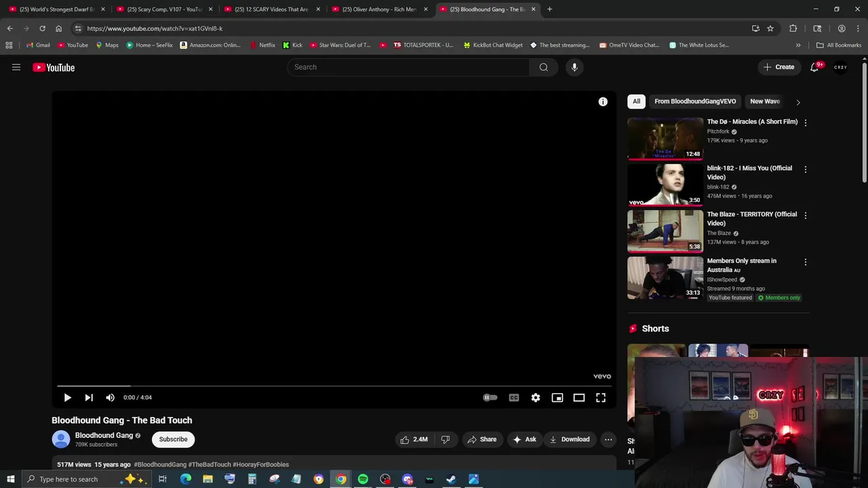The width and height of the screenshot is (868, 488).
Task: Like the video with 2.4M likes
Action: pyautogui.click(x=414, y=439)
